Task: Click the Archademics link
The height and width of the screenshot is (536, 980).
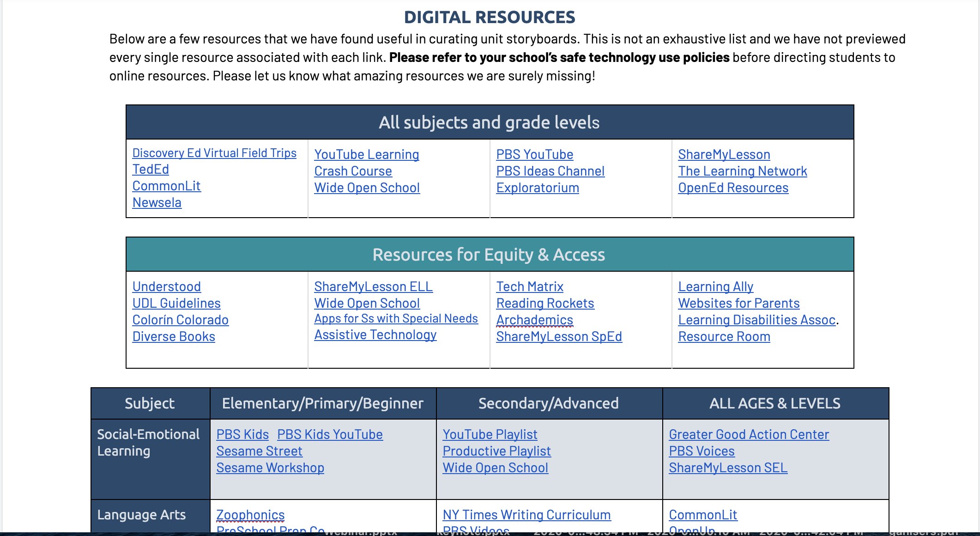Action: (x=534, y=320)
